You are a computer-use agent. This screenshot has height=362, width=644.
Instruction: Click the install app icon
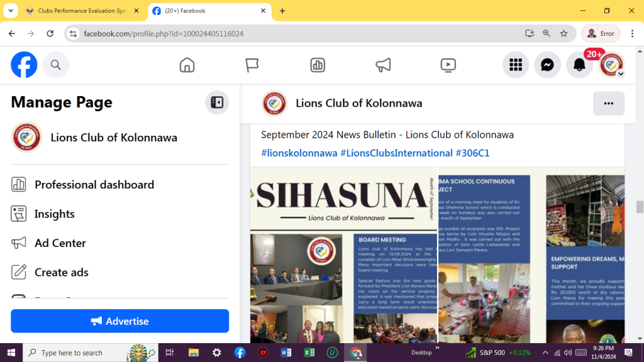tap(530, 34)
